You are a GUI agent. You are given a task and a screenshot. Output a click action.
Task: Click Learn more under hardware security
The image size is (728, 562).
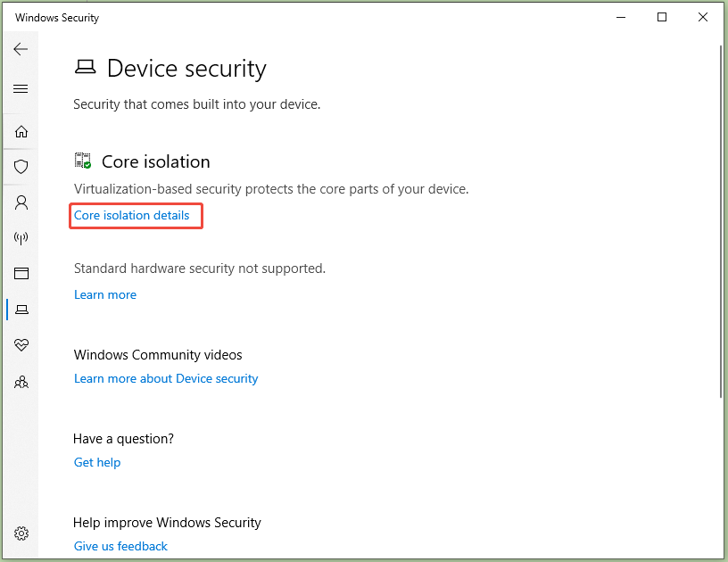pyautogui.click(x=105, y=294)
